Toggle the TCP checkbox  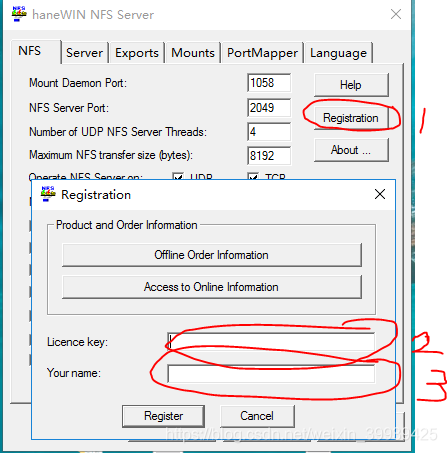coord(253,176)
